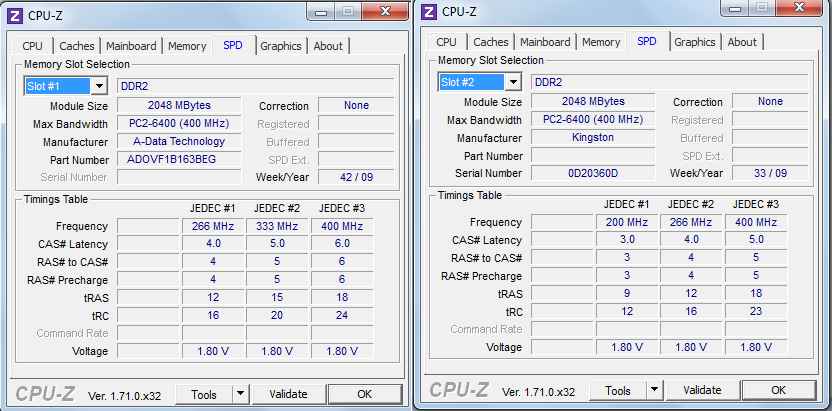This screenshot has height=411, width=832.
Task: Click Max Bandwidth PC2-6400 value in left window
Action: (x=179, y=124)
